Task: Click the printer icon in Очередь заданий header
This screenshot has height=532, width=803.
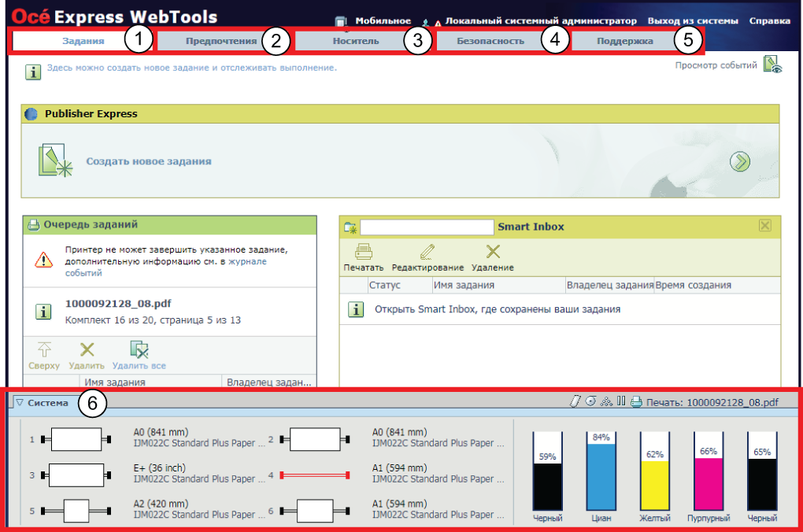Action: (34, 225)
